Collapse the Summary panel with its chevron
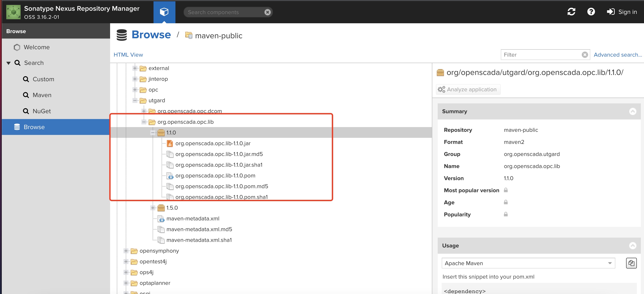This screenshot has height=294, width=644. point(633,111)
